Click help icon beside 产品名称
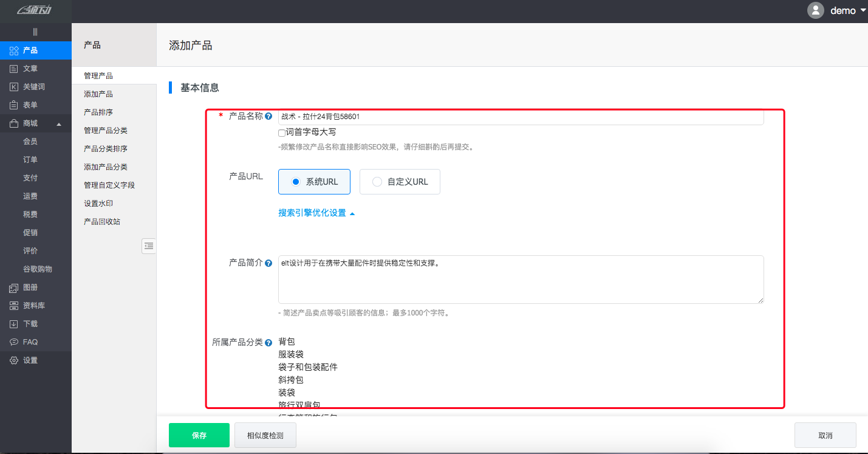Viewport: 868px width, 454px height. point(268,116)
